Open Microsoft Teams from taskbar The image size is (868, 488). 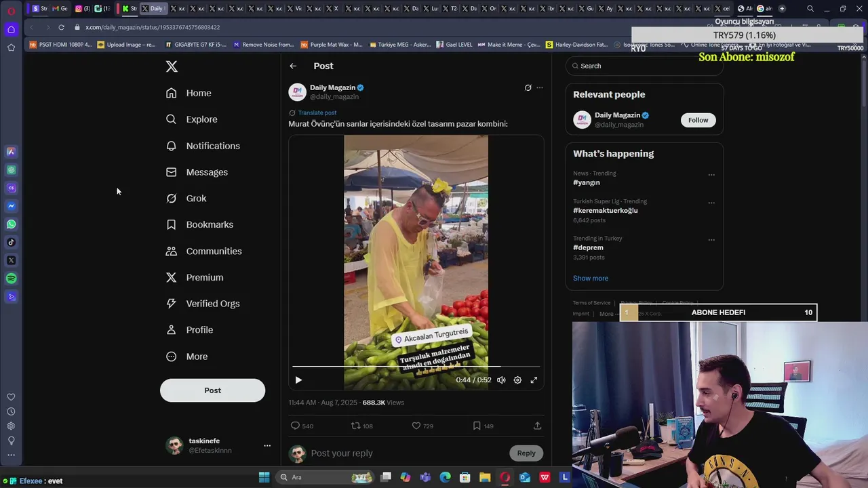tap(425, 477)
